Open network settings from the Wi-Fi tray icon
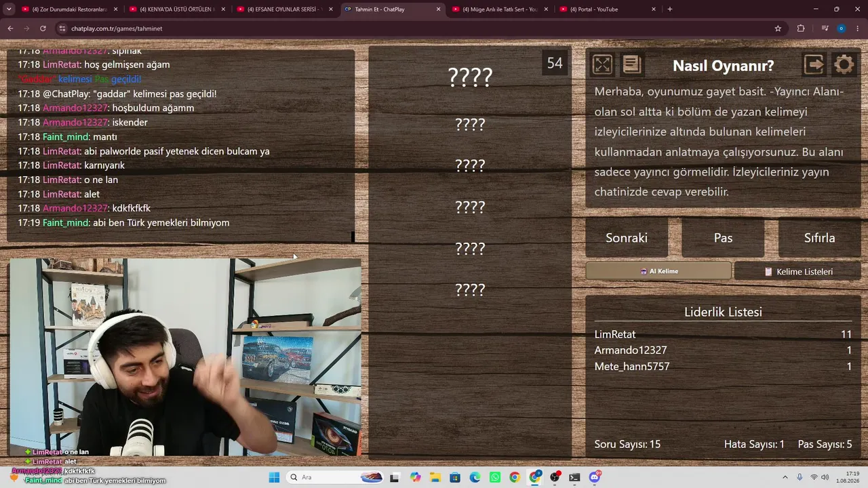 (814, 477)
